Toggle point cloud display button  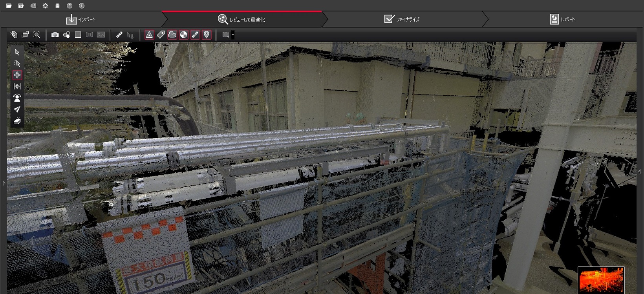pos(172,35)
